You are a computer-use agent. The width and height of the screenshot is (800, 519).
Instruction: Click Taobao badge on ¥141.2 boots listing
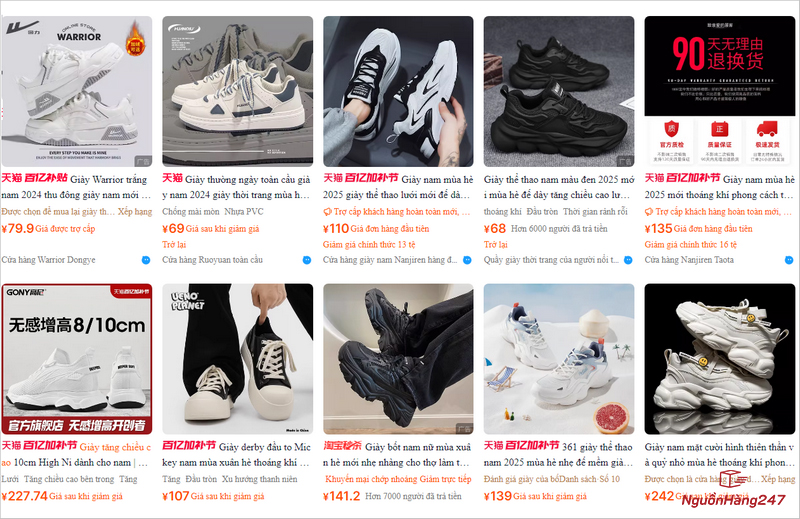pos(343,446)
